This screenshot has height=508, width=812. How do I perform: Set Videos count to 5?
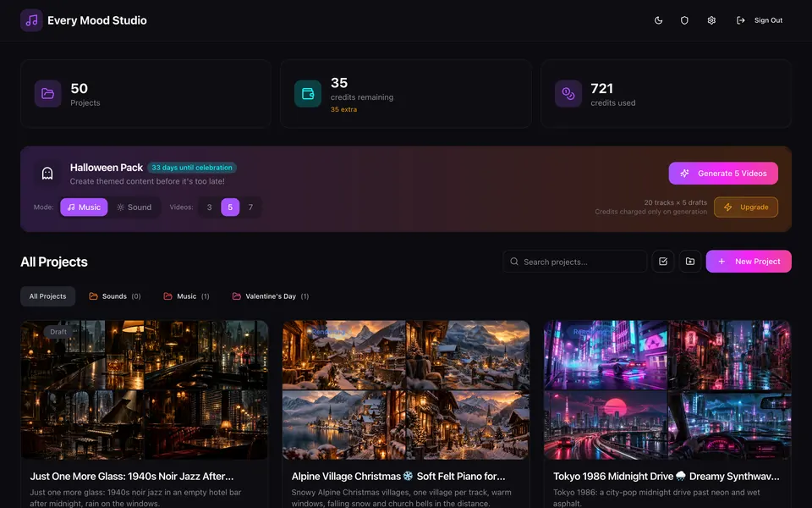coord(230,207)
